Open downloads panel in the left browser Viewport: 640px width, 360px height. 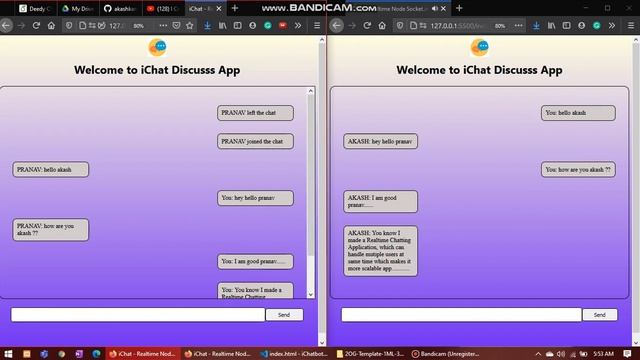[207, 26]
